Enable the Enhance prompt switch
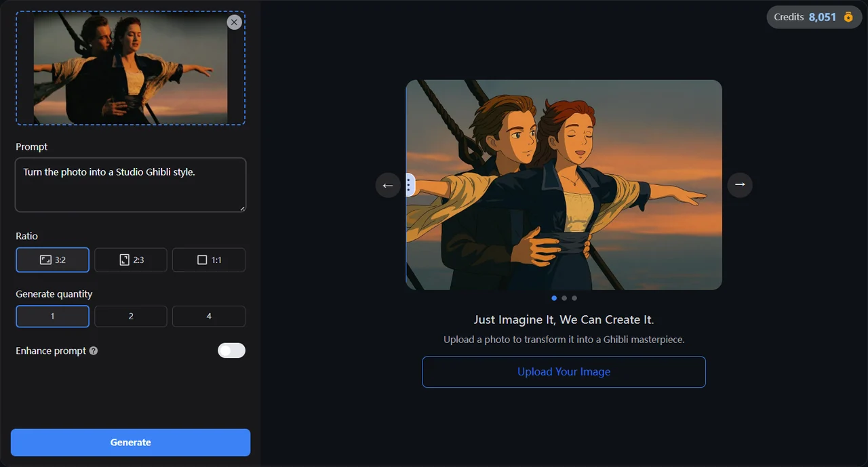 click(x=231, y=350)
